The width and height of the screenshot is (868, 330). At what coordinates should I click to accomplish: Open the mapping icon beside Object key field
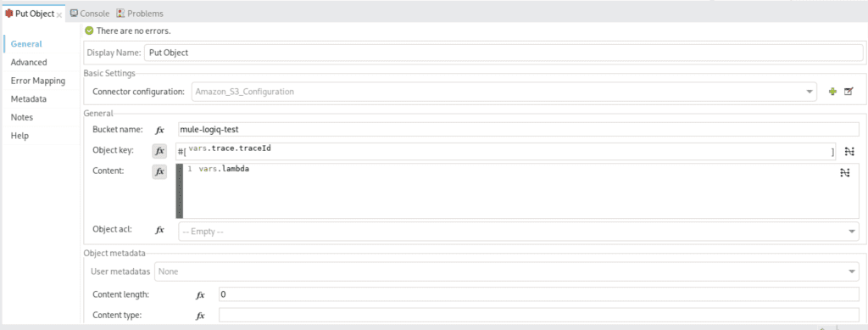(x=849, y=151)
